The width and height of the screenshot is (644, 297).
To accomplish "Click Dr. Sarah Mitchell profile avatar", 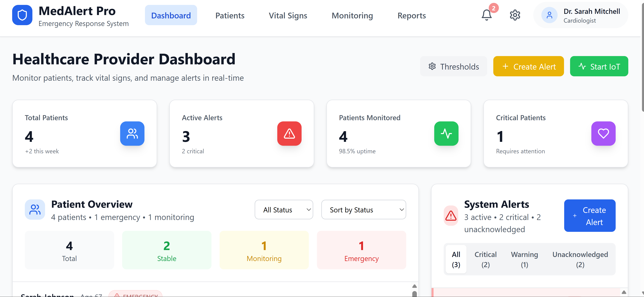I will tap(549, 15).
